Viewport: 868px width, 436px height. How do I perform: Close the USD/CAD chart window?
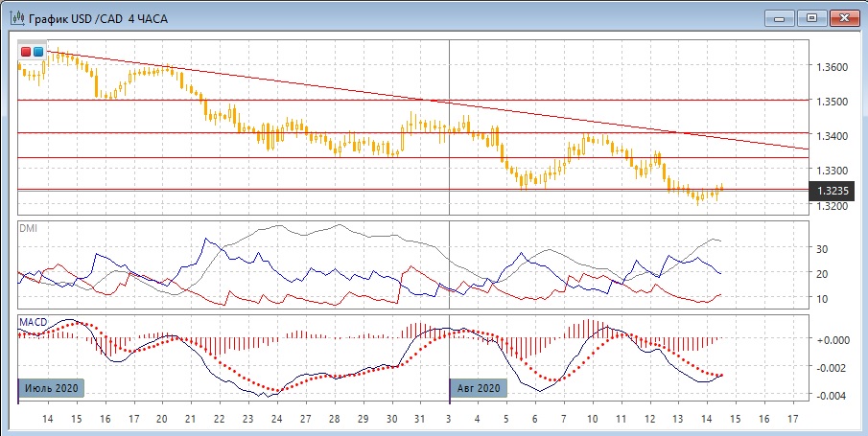[x=845, y=17]
